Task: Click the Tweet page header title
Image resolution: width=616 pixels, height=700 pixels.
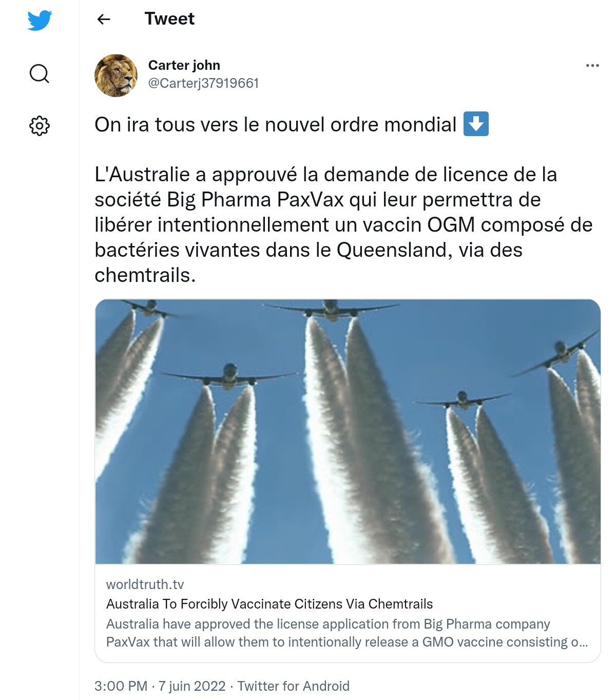Action: pos(169,19)
